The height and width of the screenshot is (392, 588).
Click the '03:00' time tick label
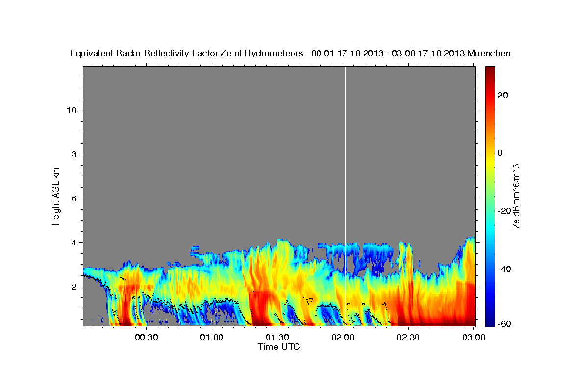point(473,338)
